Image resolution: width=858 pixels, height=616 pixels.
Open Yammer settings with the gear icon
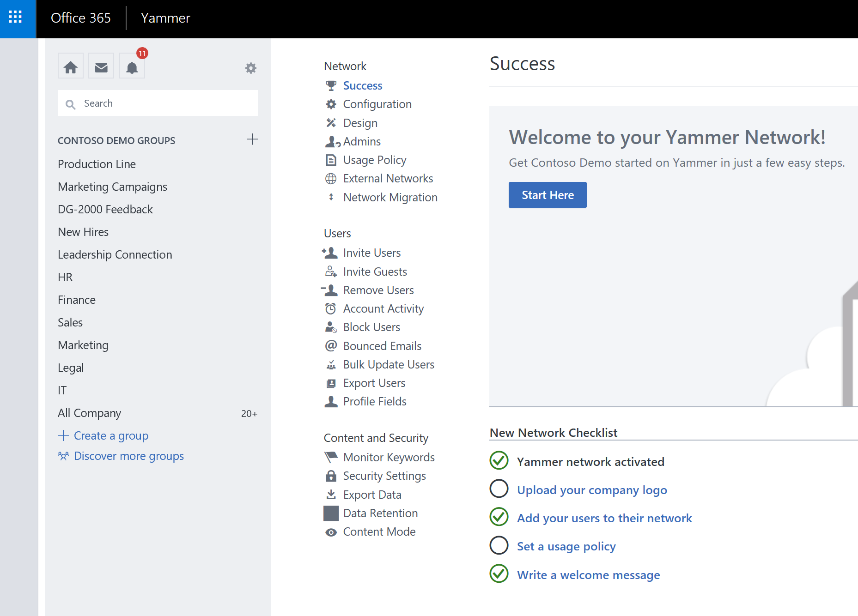click(x=250, y=68)
